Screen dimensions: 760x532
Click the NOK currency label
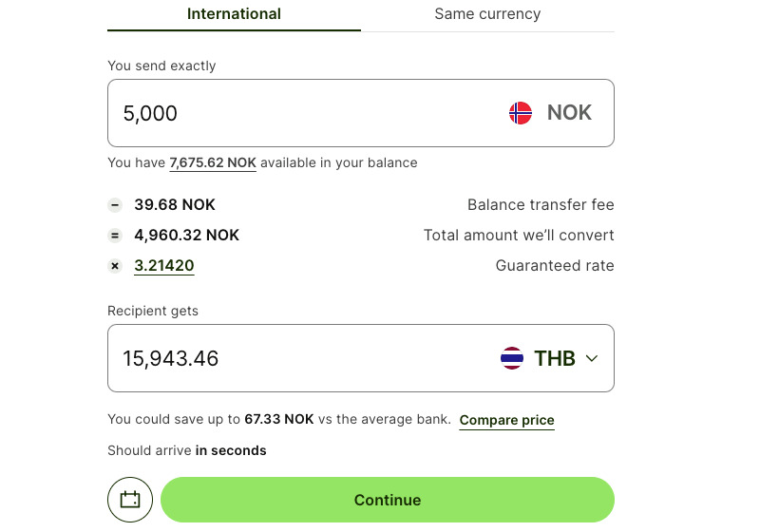569,112
